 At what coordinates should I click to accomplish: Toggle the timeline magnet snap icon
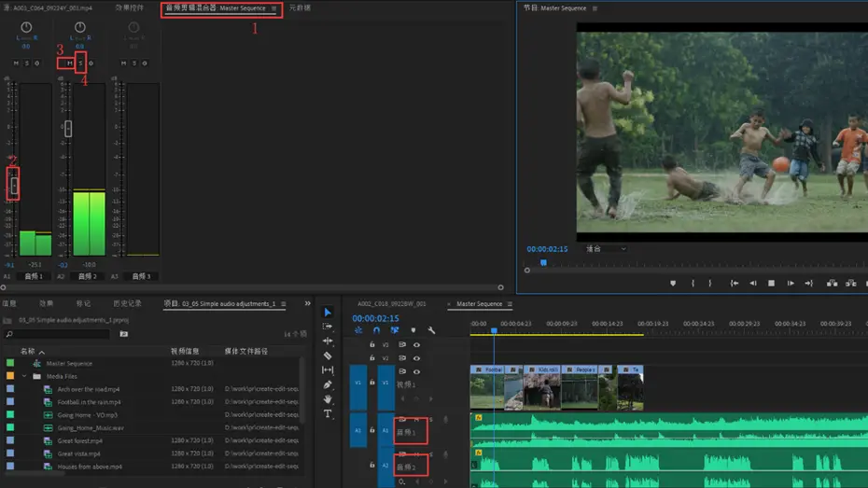pos(376,330)
